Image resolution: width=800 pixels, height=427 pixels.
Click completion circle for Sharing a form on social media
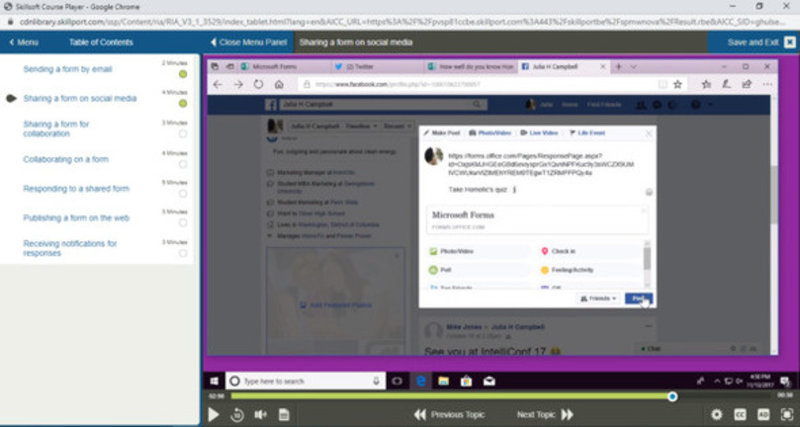[x=183, y=104]
